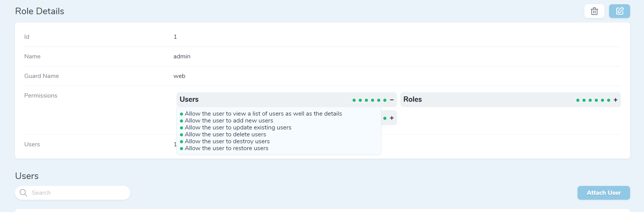Click green dot beside 'restore users' permission
The width and height of the screenshot is (644, 212).
181,149
